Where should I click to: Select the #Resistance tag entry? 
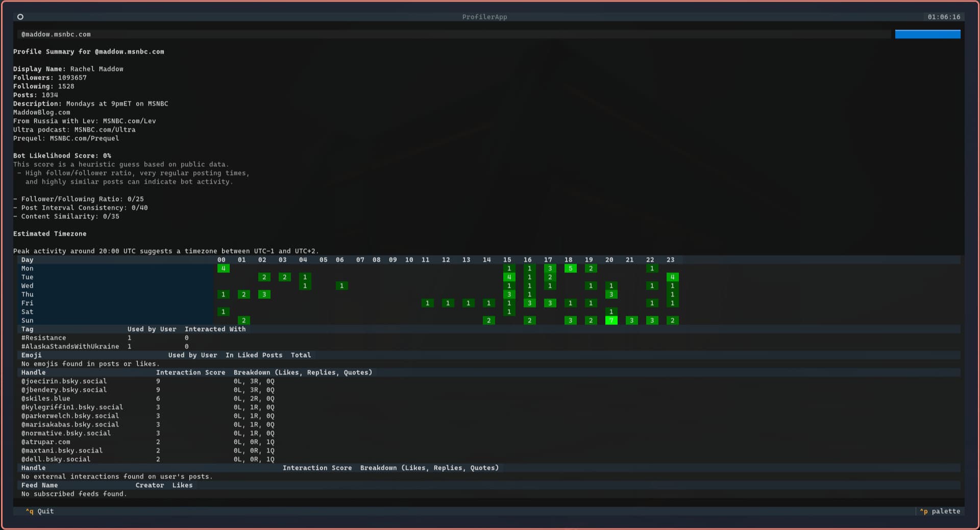click(43, 338)
